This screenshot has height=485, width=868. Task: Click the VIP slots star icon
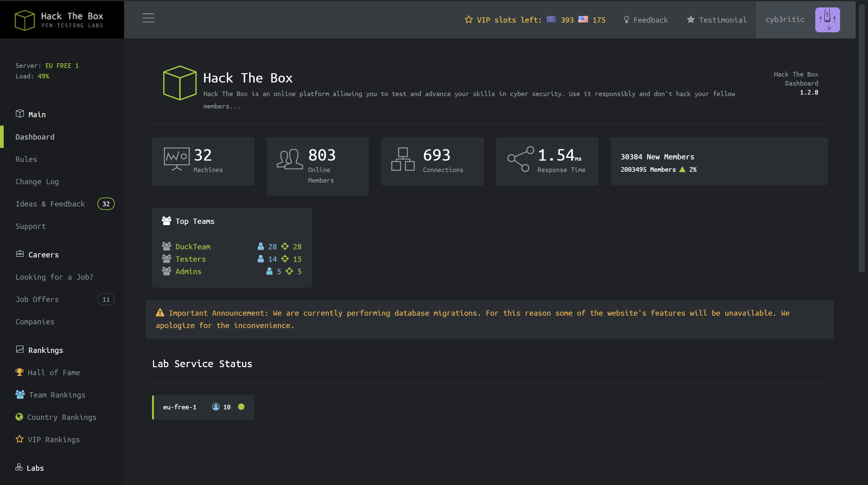pos(468,20)
